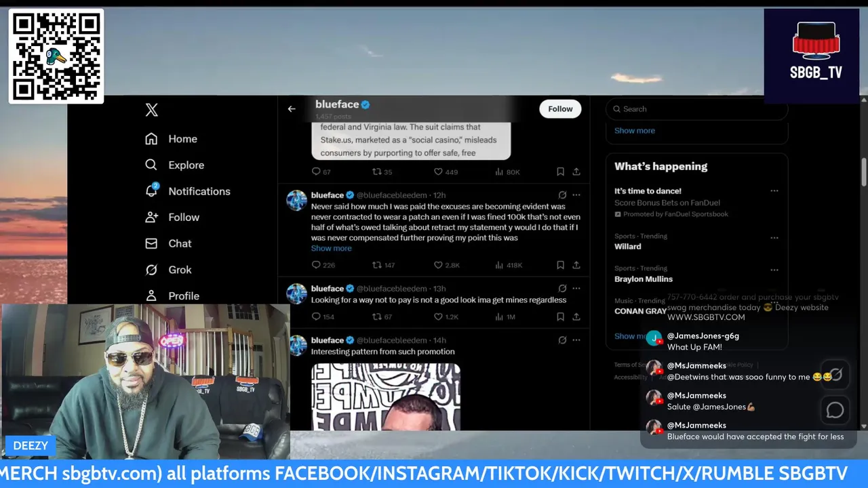Open more options on the 13h post
Viewport: 868px width, 488px height.
pos(576,288)
